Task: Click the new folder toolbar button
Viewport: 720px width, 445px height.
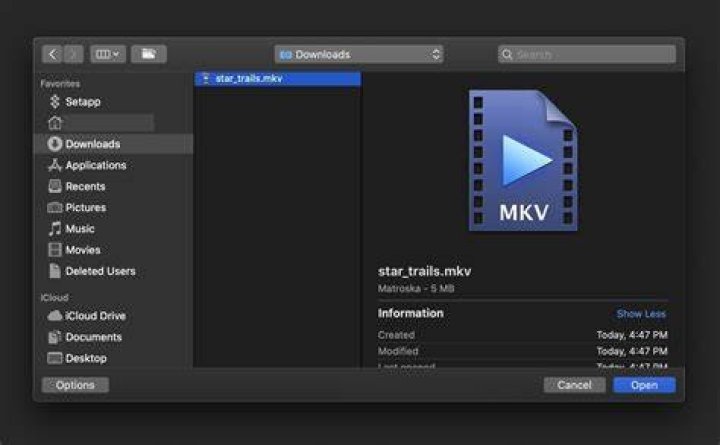Action: (148, 54)
